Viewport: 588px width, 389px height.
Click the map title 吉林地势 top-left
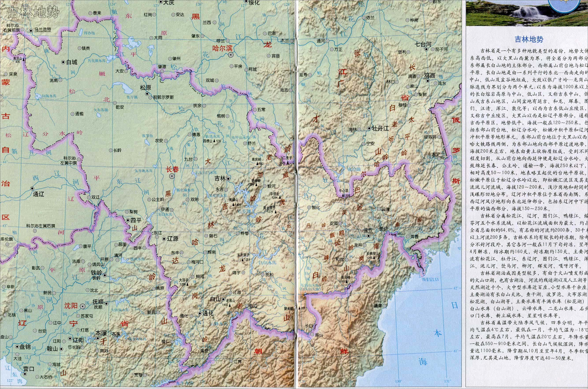pyautogui.click(x=33, y=12)
